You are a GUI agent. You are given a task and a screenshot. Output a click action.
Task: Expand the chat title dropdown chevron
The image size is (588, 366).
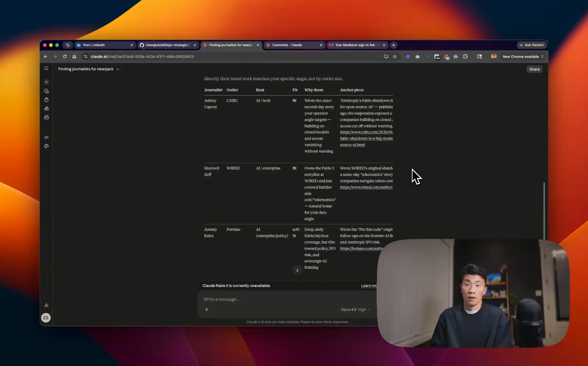[118, 69]
